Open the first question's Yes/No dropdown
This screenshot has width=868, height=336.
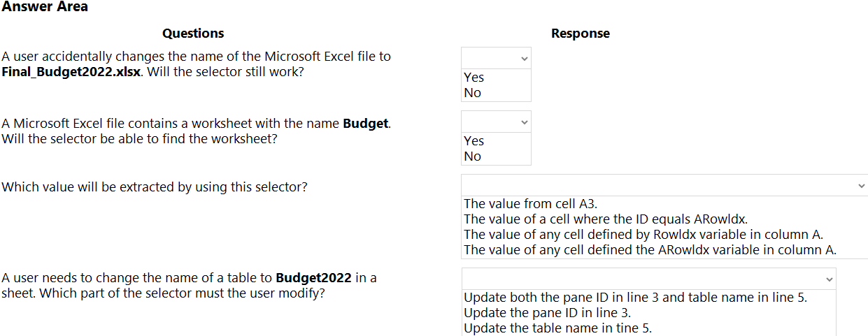[496, 58]
